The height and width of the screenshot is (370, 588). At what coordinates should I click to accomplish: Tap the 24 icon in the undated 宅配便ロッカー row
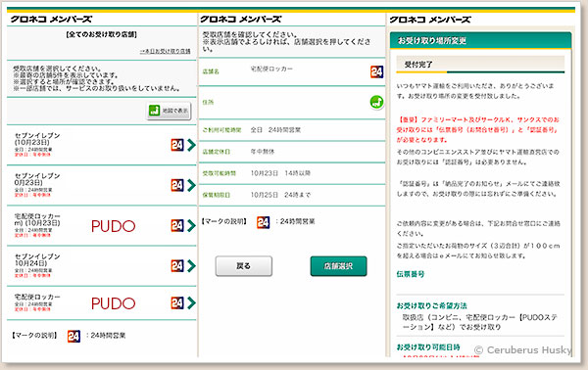point(177,302)
